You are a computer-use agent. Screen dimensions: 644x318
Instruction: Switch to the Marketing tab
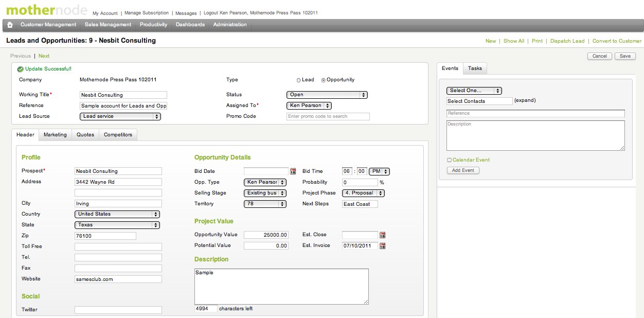tap(55, 135)
